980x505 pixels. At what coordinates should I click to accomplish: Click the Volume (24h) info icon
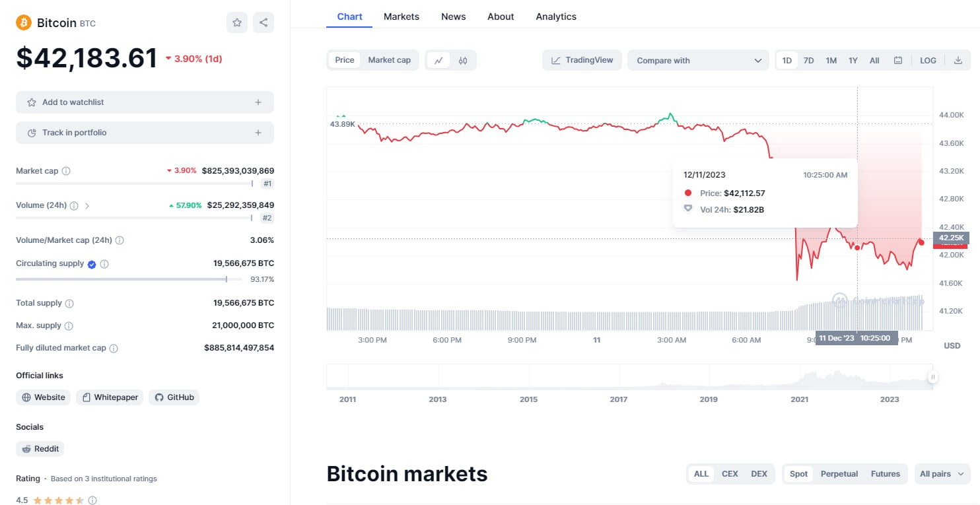coord(74,206)
